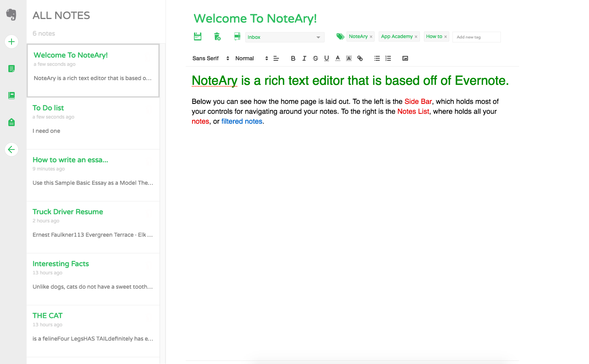
Task: Open the Notes icon in sidebar
Action: 12,69
